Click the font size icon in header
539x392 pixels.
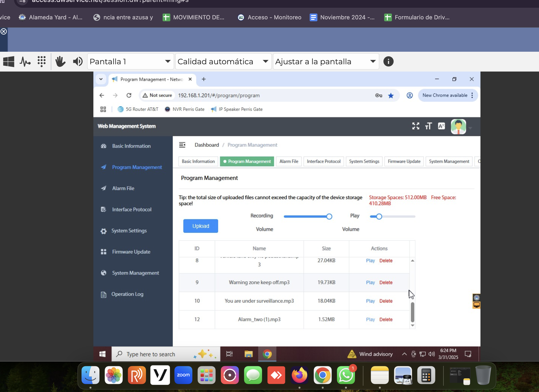(x=428, y=126)
